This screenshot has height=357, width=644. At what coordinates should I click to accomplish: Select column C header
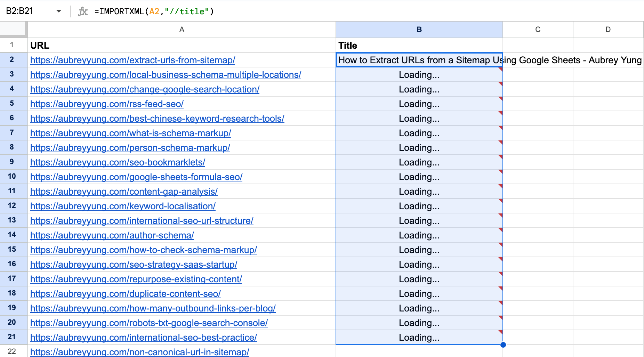538,30
